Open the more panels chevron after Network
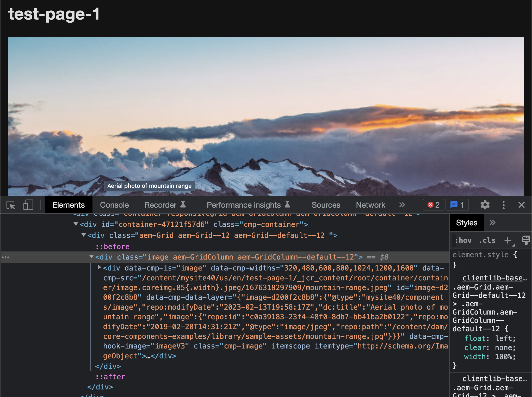 pos(402,205)
